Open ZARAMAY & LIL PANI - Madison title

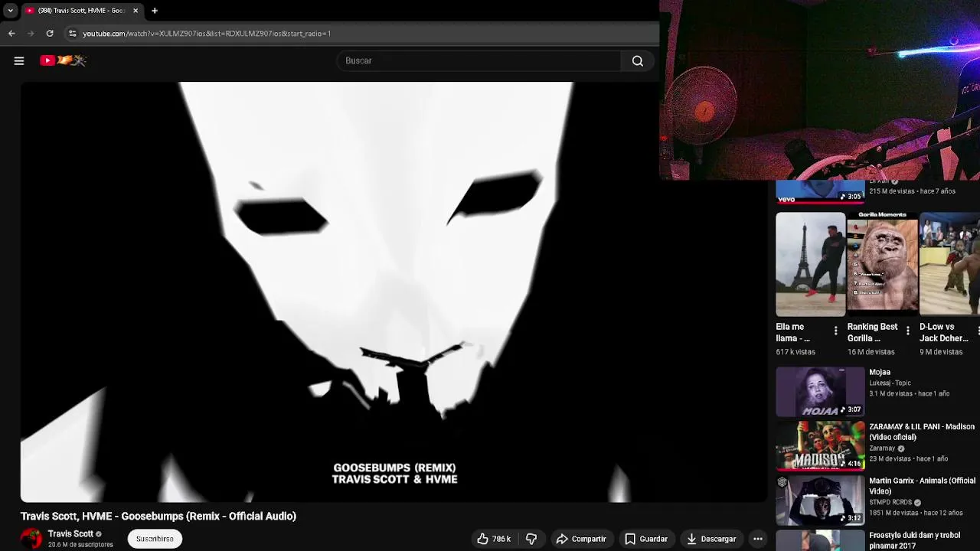tap(922, 432)
